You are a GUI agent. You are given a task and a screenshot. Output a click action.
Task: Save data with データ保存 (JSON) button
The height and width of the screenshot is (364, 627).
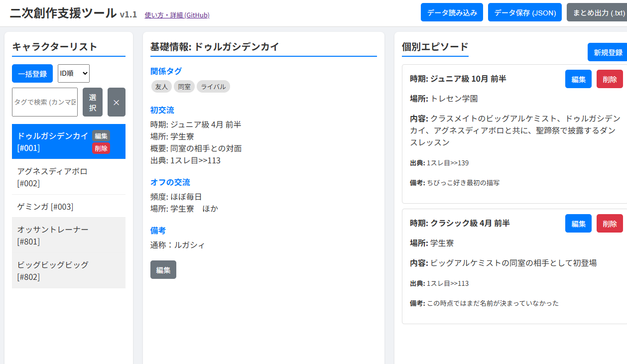(x=525, y=12)
